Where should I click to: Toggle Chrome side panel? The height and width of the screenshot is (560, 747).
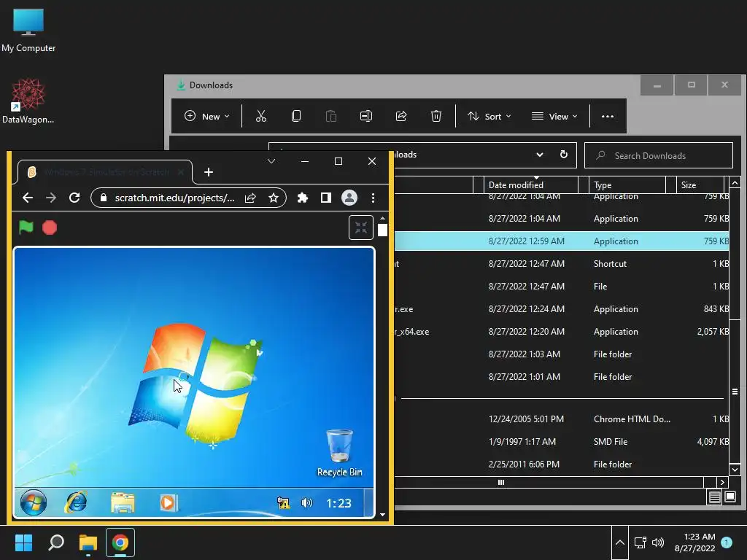(326, 198)
